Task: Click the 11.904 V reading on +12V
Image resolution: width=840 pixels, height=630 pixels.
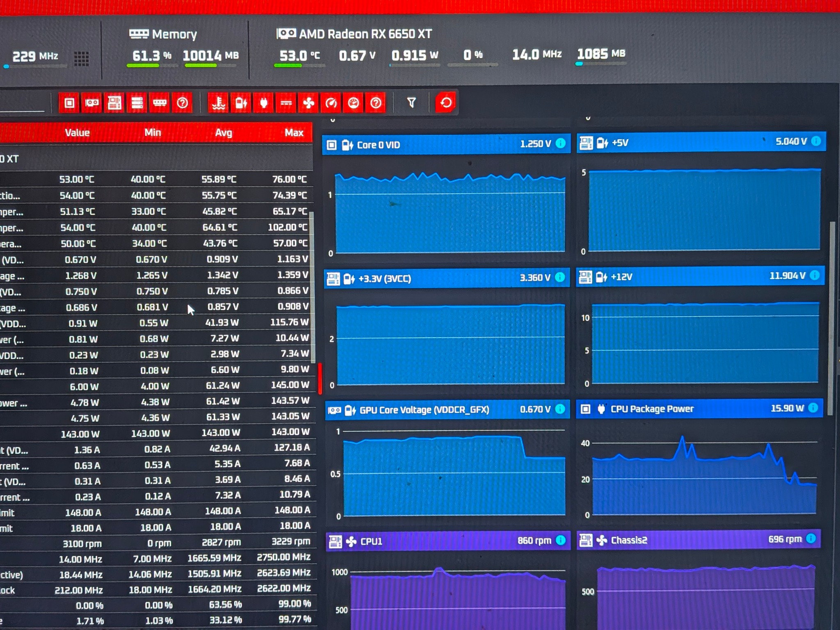Action: pyautogui.click(x=787, y=276)
